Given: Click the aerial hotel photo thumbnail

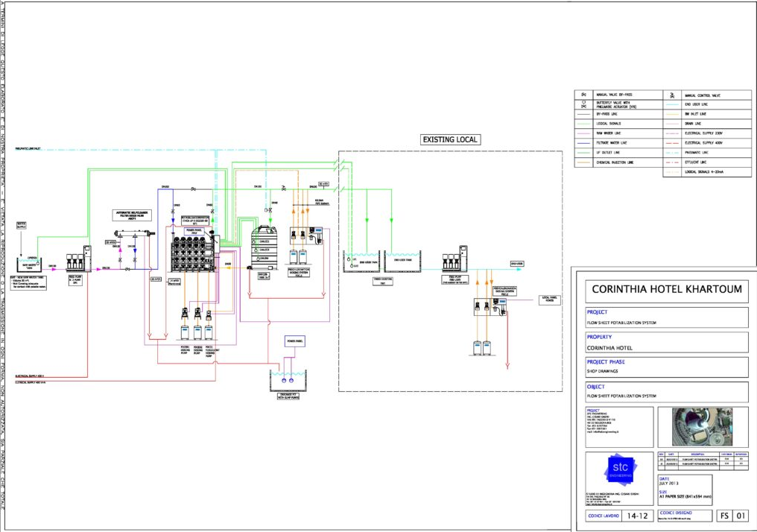Looking at the screenshot, I should [703, 427].
